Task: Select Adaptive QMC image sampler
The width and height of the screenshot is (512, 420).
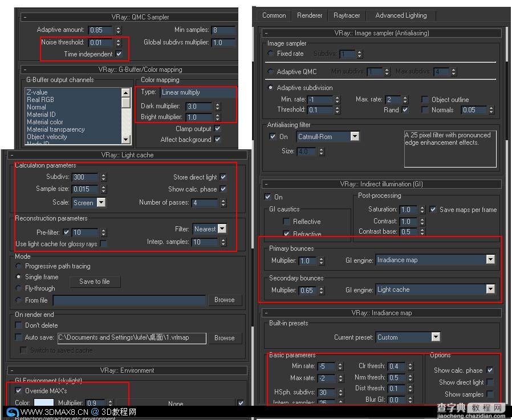Action: 270,71
